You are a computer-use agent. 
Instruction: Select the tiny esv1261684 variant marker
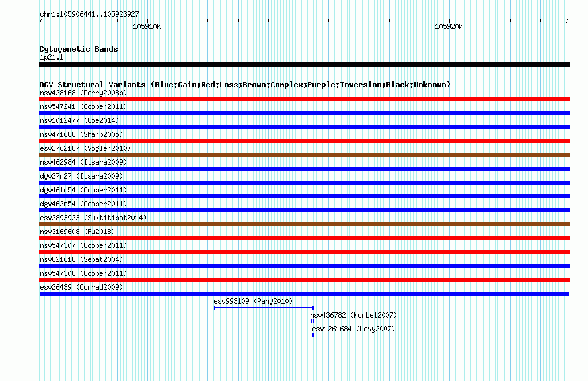[313, 335]
